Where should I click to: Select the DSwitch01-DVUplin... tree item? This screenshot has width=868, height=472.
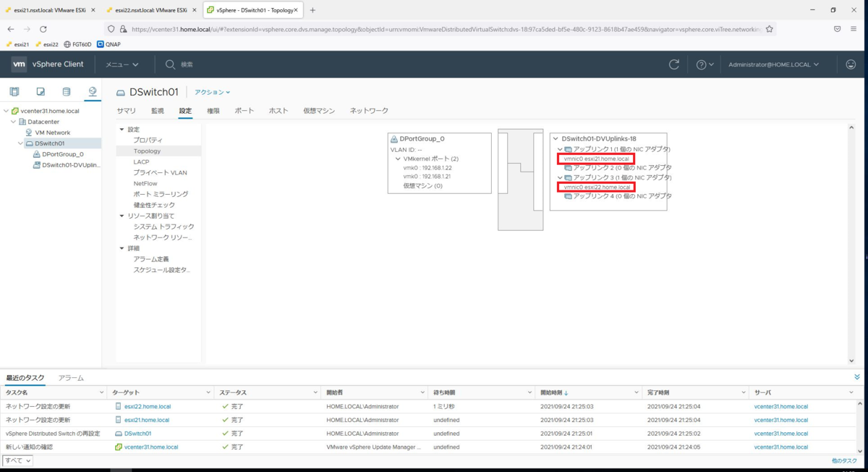tap(71, 165)
